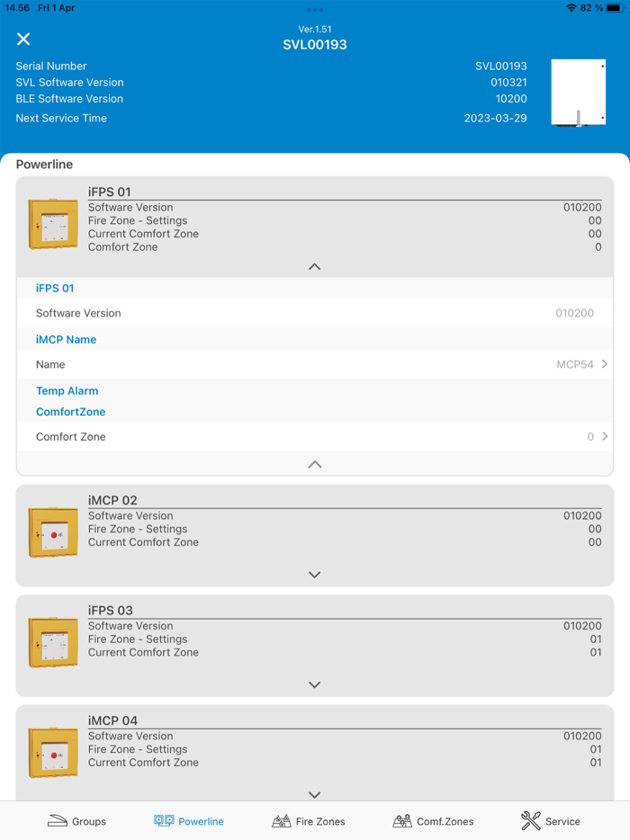Tap the SVL unit image thumbnail
This screenshot has width=630, height=840.
coord(579,93)
